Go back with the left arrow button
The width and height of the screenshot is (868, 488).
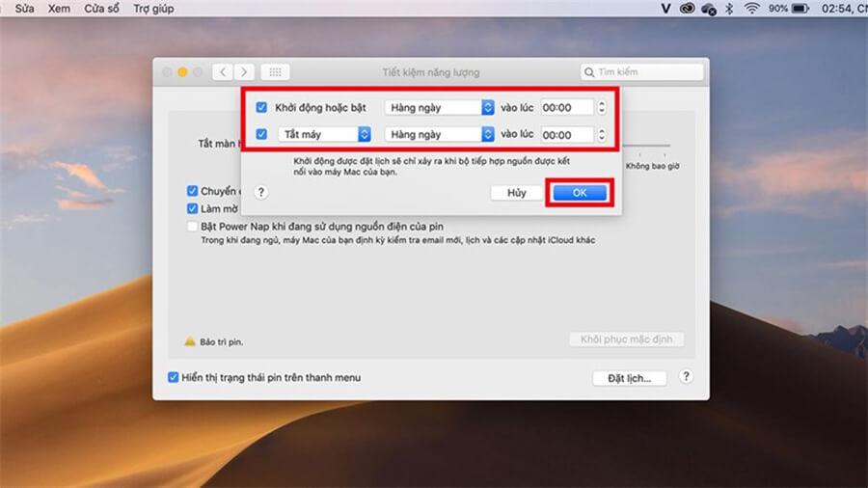point(223,72)
